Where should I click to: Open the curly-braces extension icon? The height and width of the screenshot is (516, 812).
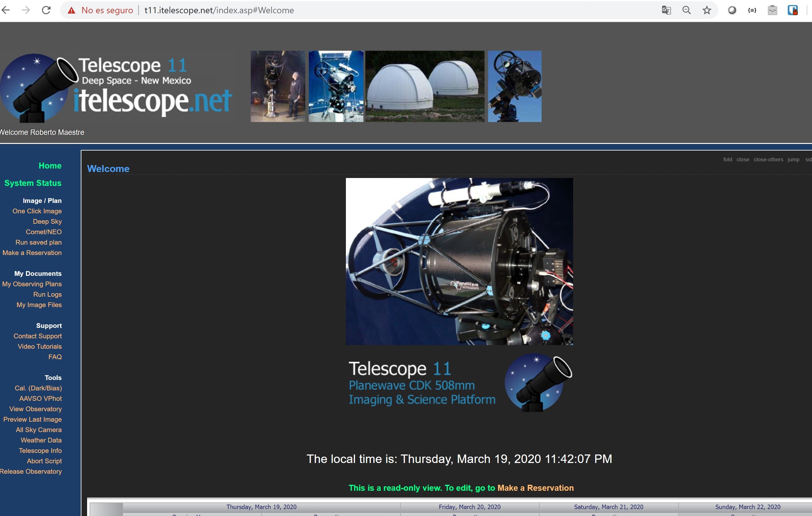752,10
